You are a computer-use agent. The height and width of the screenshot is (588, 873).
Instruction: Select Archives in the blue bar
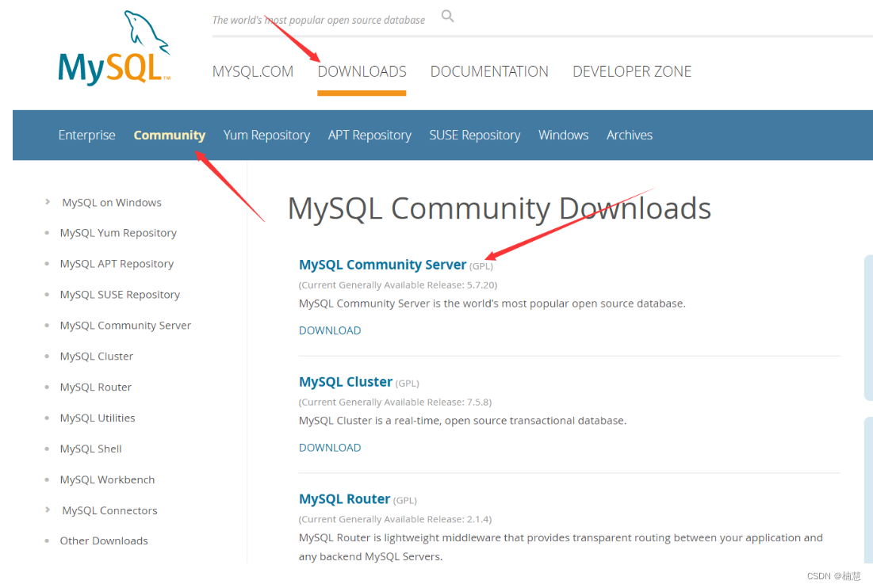pos(630,136)
